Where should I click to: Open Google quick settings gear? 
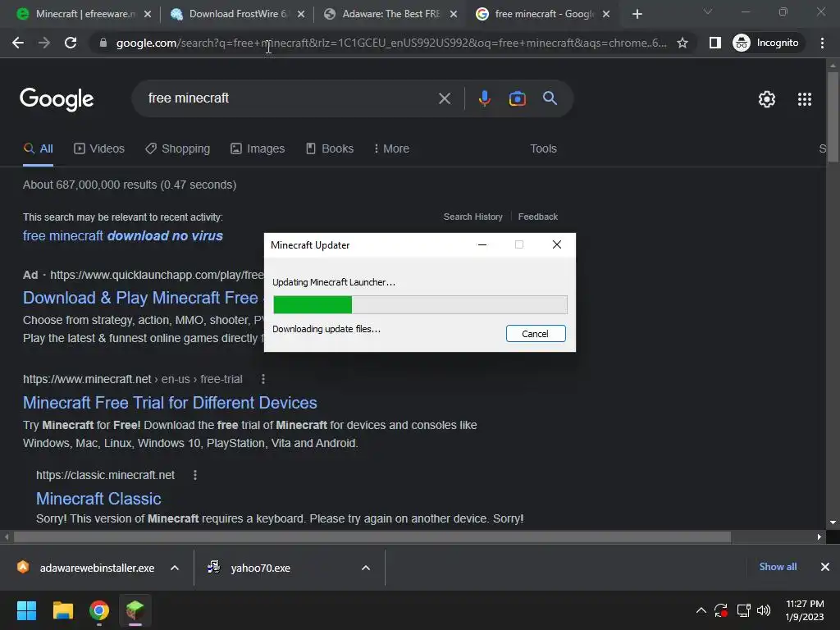point(767,99)
